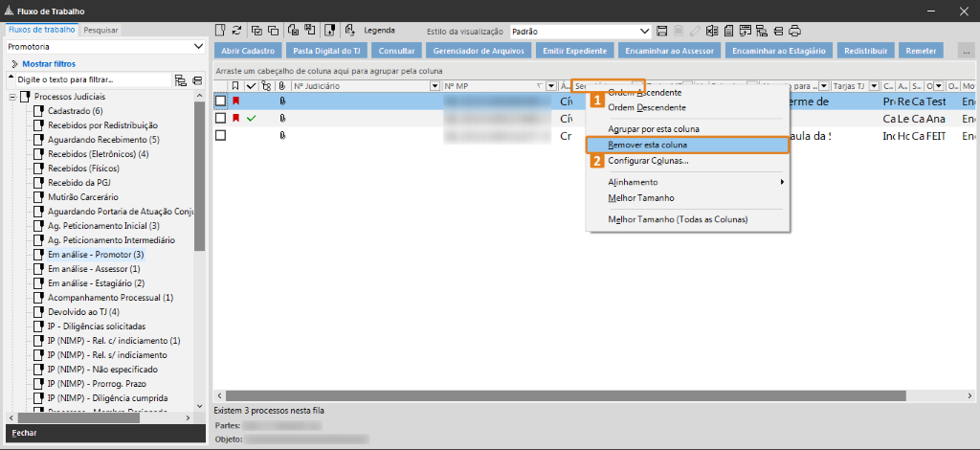Open Nº MP column filter arrow

pyautogui.click(x=550, y=86)
